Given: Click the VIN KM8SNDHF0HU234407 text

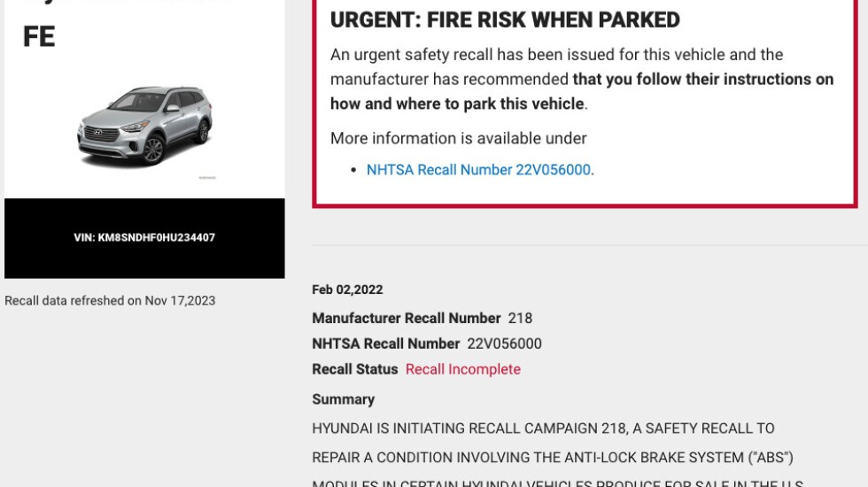Looking at the screenshot, I should (144, 237).
